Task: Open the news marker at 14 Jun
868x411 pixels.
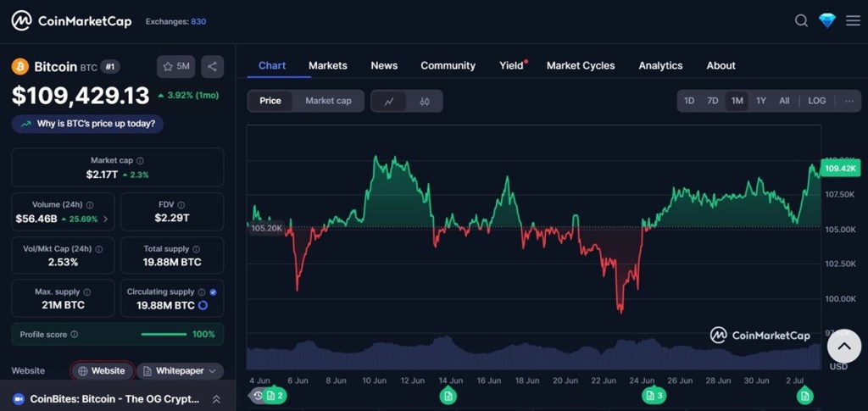Action: tap(448, 396)
